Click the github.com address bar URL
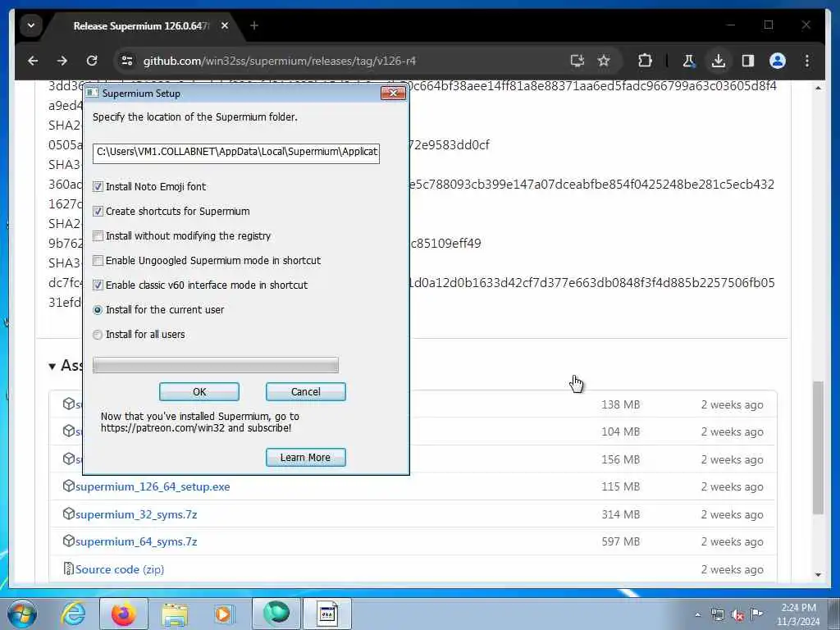Screen dimensions: 840x630 [279, 61]
